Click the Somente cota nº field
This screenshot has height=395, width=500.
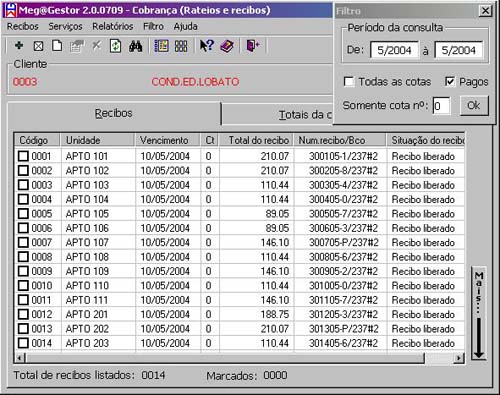[x=441, y=106]
